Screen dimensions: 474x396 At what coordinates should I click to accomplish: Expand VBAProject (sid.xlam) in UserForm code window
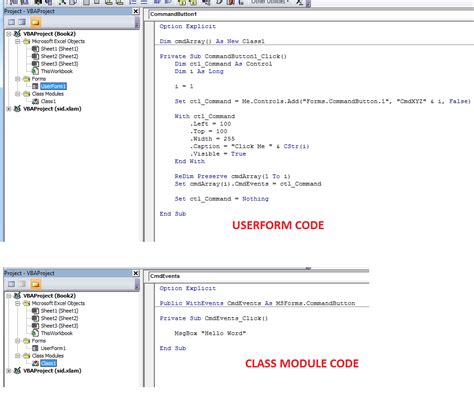click(9, 109)
